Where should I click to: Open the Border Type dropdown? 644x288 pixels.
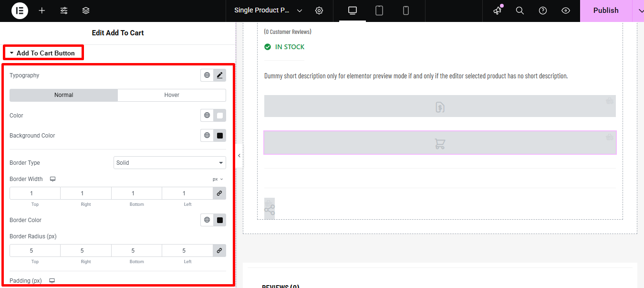point(170,163)
